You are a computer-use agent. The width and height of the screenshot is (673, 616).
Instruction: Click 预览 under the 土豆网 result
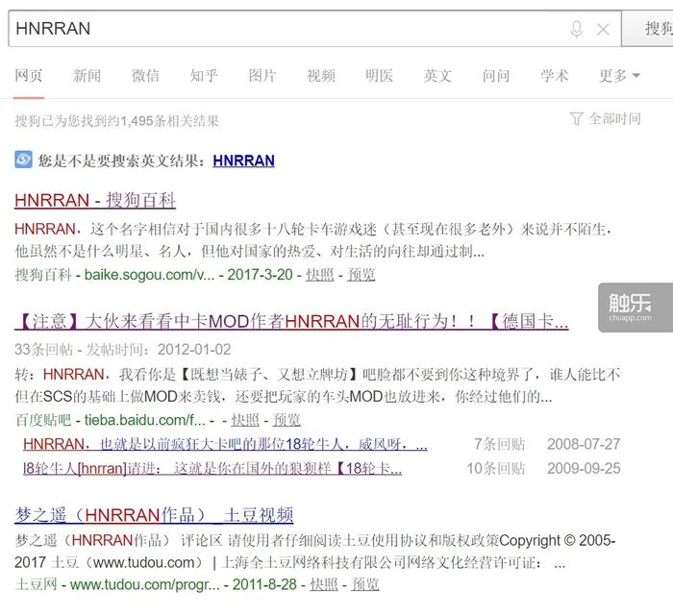364,584
